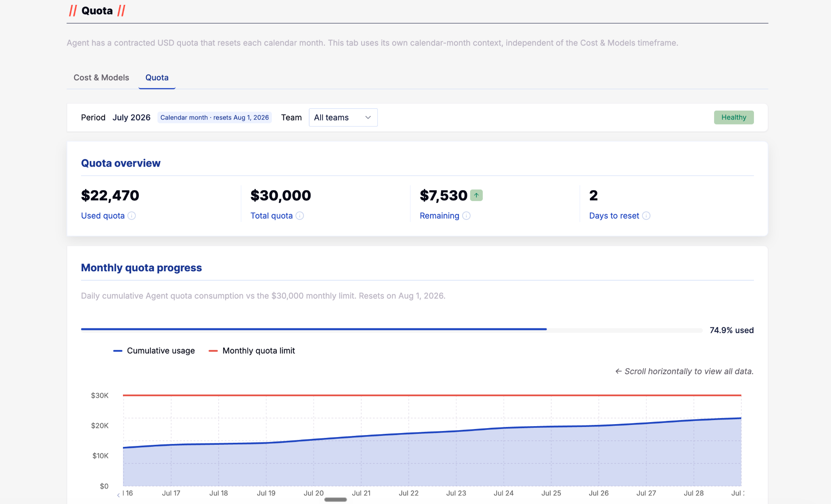Click the Remaining label text
Viewport: 831px width, 504px height.
[x=439, y=216]
